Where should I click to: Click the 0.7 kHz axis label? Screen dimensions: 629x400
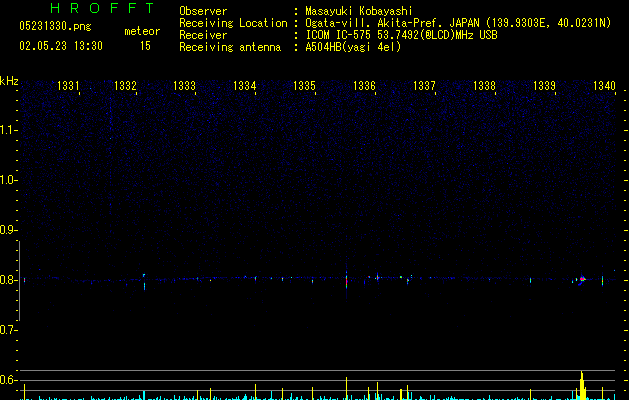tap(8, 330)
